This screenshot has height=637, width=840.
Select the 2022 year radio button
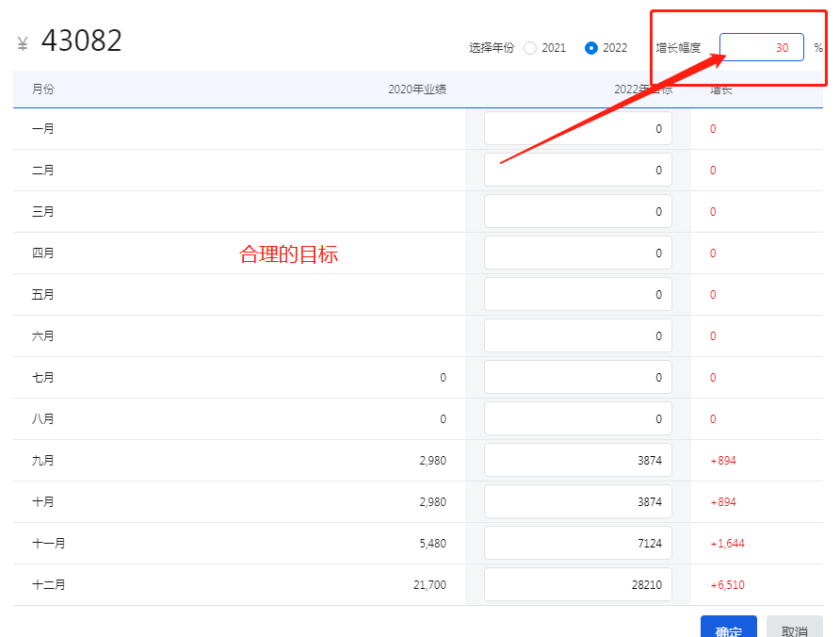point(591,48)
